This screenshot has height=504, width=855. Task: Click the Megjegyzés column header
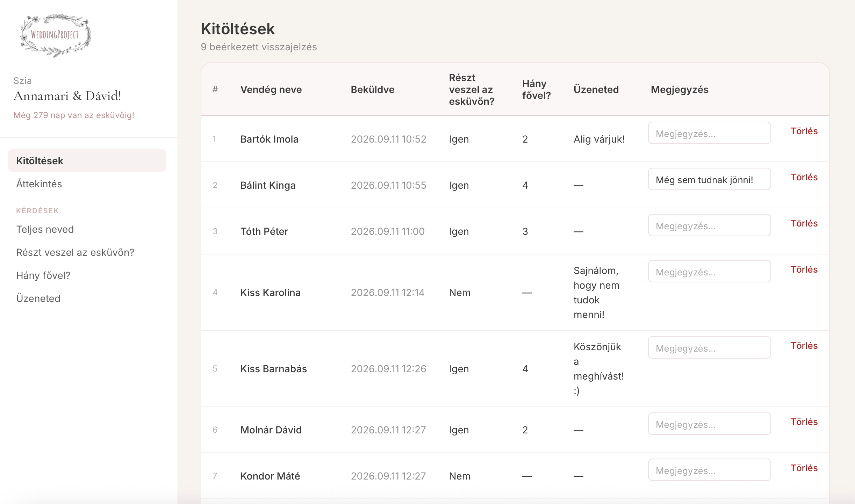point(679,89)
